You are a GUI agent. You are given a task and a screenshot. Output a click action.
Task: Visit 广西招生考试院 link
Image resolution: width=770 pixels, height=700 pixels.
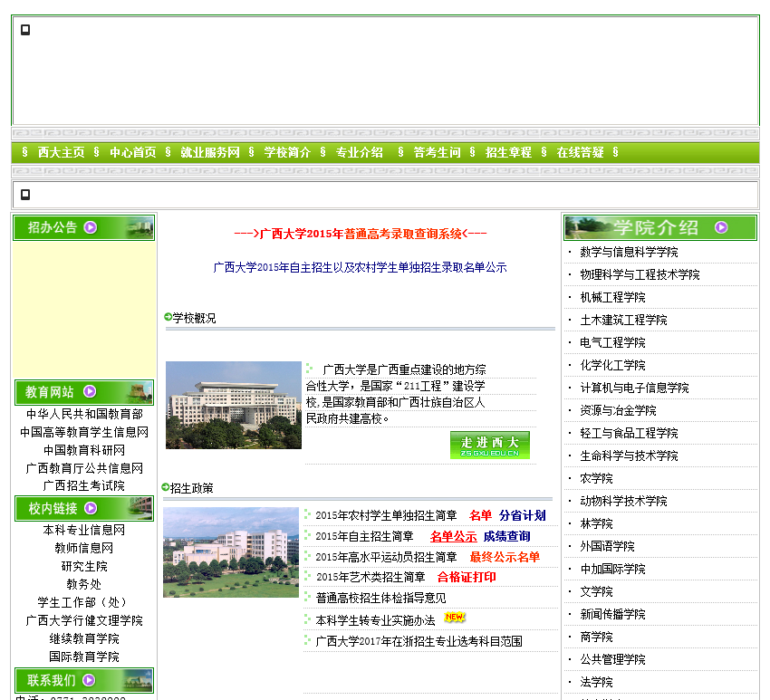click(84, 485)
